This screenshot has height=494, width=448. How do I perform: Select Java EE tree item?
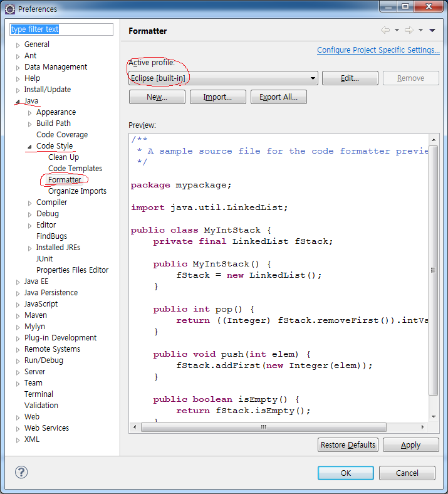click(x=36, y=281)
